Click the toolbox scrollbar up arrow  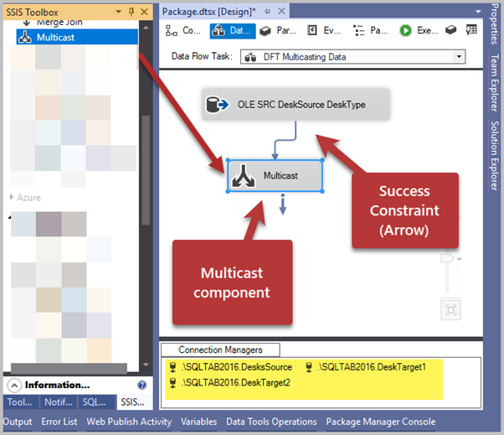point(146,28)
